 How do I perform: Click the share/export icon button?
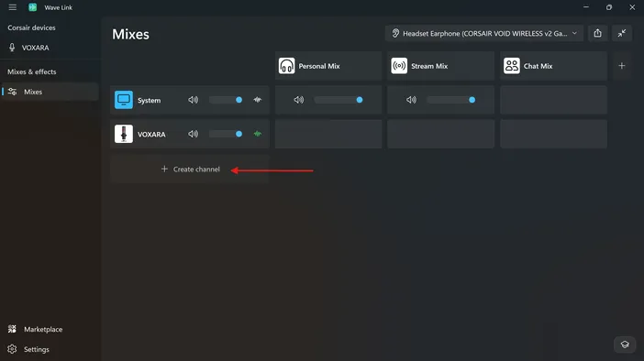tap(597, 34)
